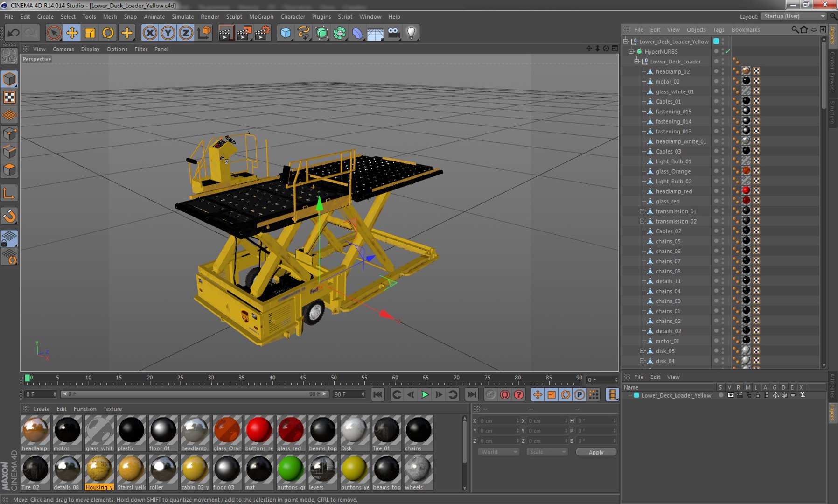Open the MoGraph menu
Image resolution: width=838 pixels, height=504 pixels.
[x=261, y=17]
